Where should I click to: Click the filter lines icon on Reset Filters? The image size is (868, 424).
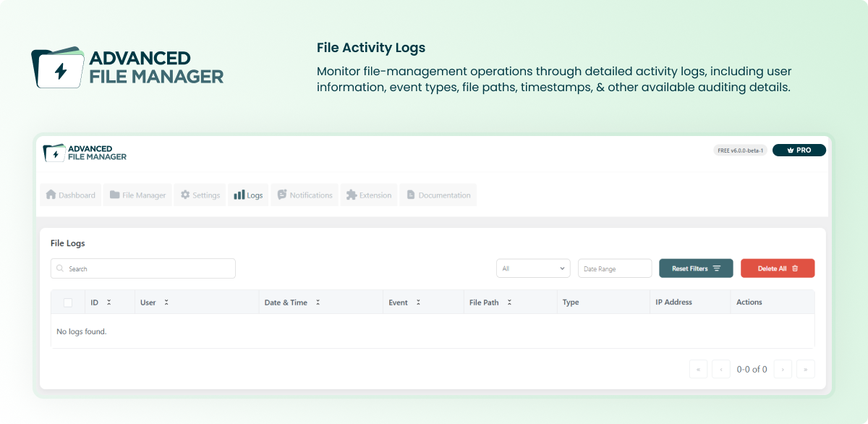tap(717, 268)
